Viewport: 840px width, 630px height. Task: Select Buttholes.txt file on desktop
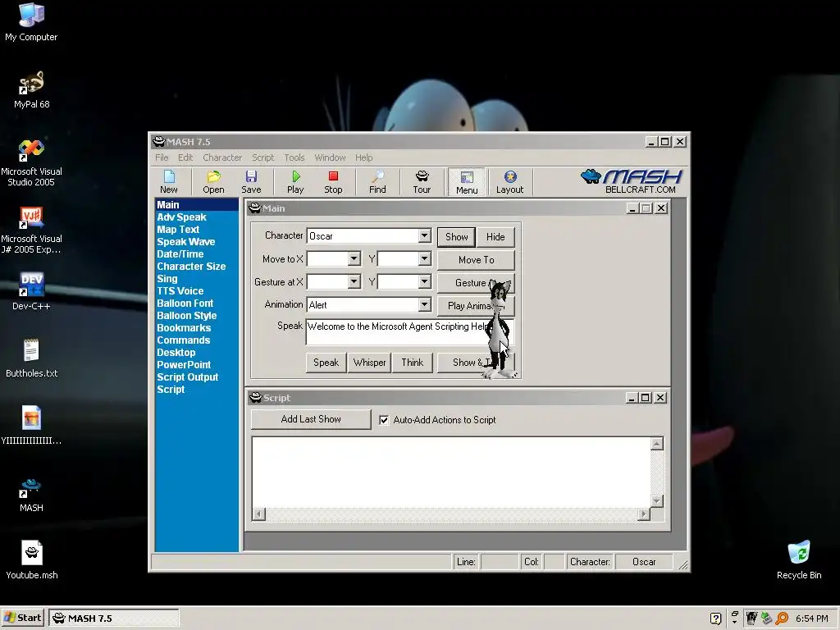coord(31,359)
